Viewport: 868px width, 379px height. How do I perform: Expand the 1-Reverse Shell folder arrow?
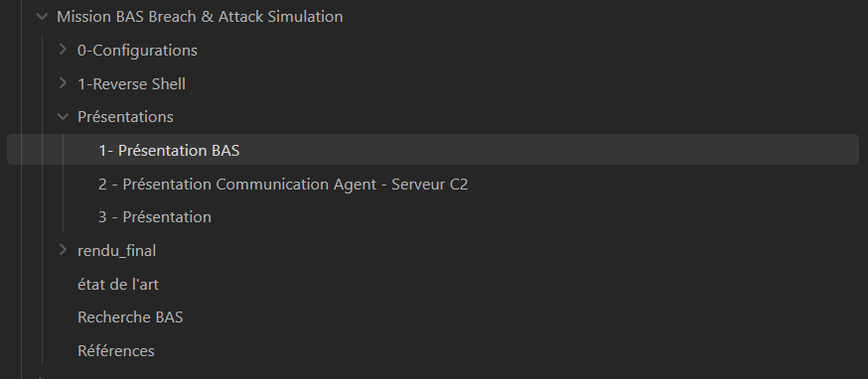pyautogui.click(x=63, y=83)
